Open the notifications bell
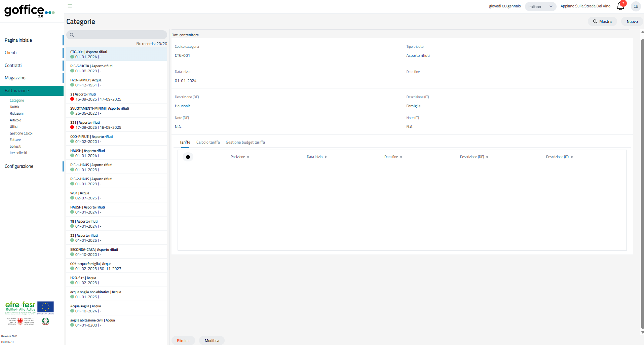 pyautogui.click(x=620, y=6)
